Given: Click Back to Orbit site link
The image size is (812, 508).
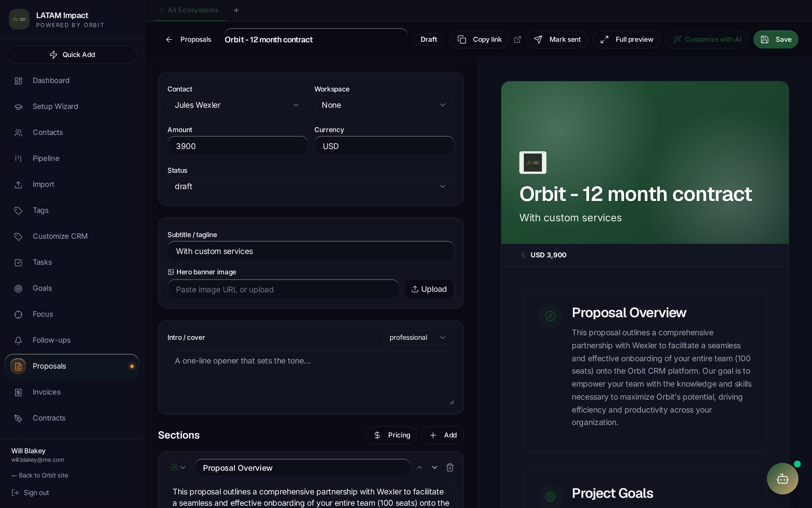Looking at the screenshot, I should click(x=39, y=476).
